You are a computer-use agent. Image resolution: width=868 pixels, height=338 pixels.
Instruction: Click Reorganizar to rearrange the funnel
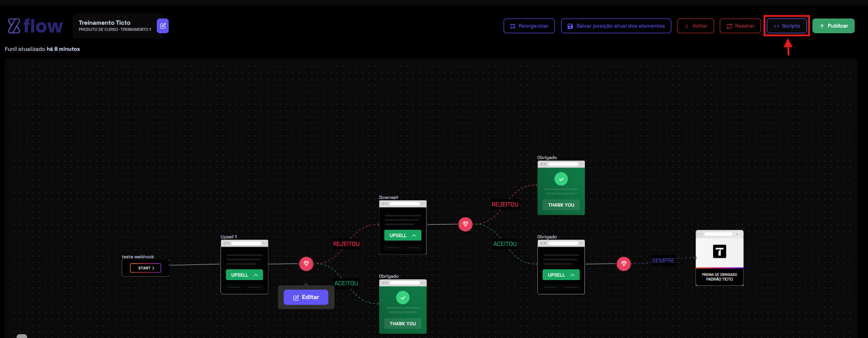point(529,26)
